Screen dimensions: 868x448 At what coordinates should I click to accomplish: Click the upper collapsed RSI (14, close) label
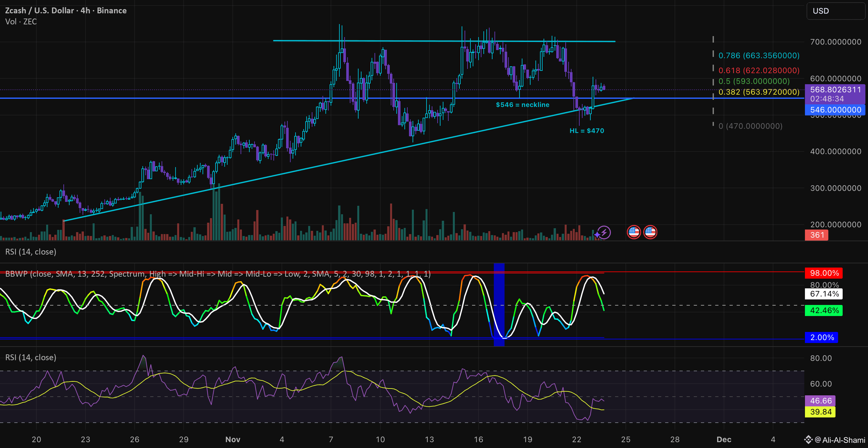[x=31, y=252]
